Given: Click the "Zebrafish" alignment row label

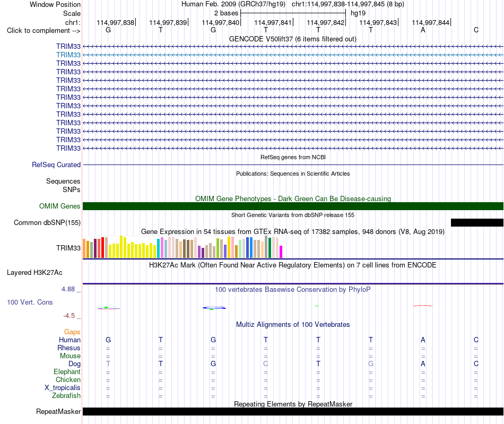Looking at the screenshot, I should [x=66, y=395].
